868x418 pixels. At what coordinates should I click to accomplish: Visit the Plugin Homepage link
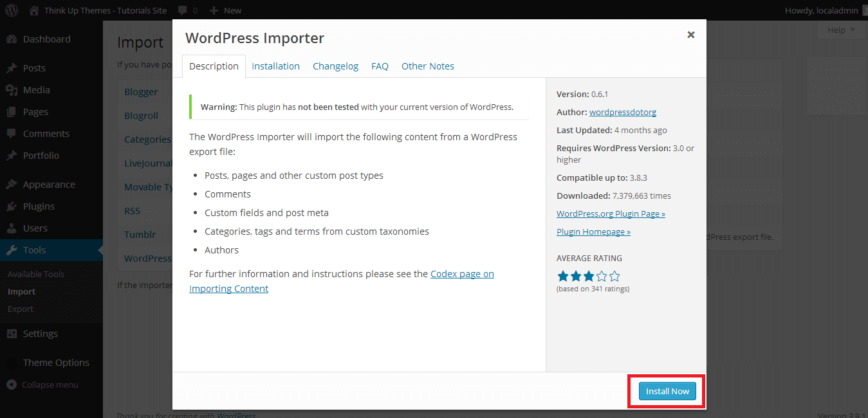click(x=593, y=232)
